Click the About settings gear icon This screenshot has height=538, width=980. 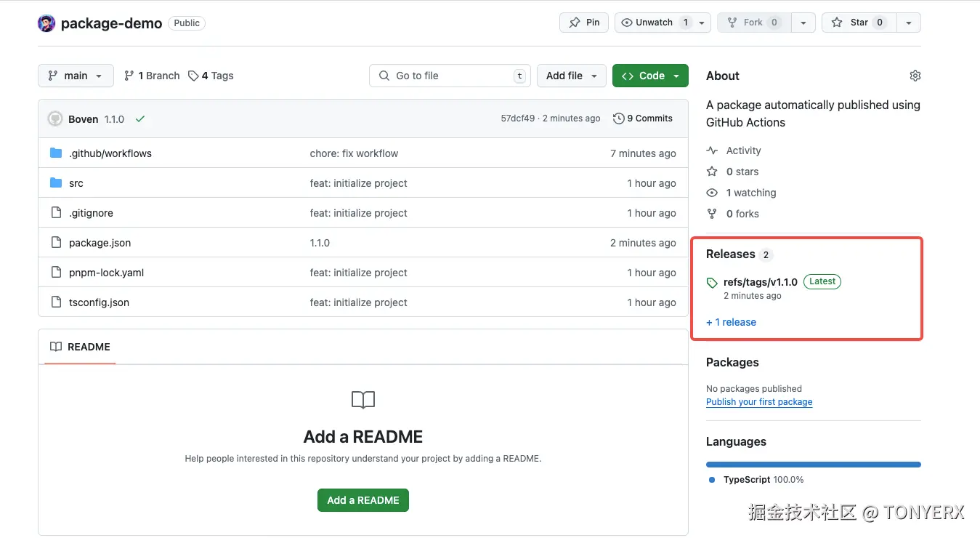(915, 76)
